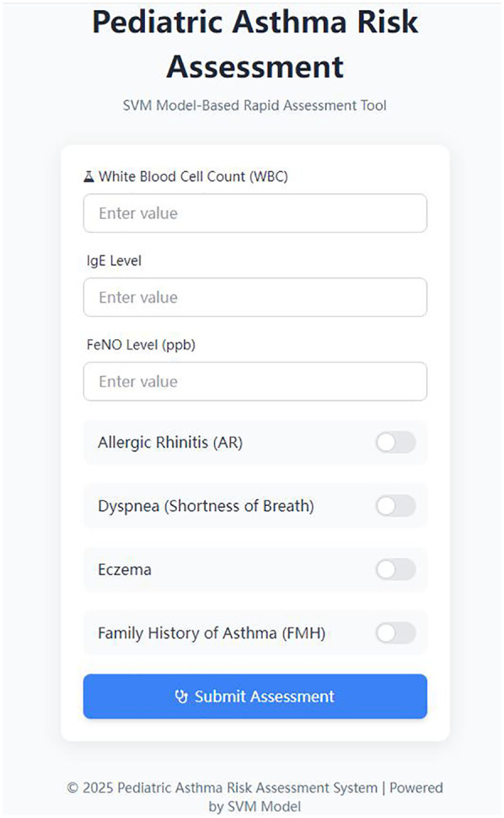Viewport: 504px width, 818px height.
Task: Click into the FeNO Level (ppb) input box
Action: (255, 381)
